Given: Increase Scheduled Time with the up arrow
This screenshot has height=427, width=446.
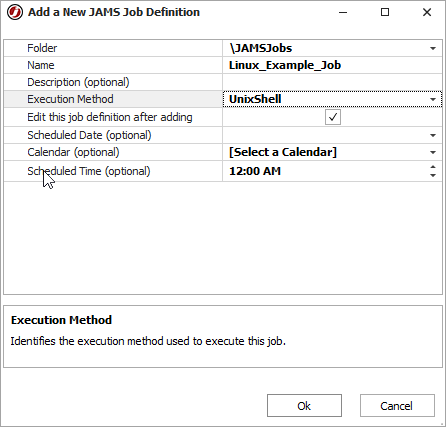Looking at the screenshot, I should click(x=433, y=167).
